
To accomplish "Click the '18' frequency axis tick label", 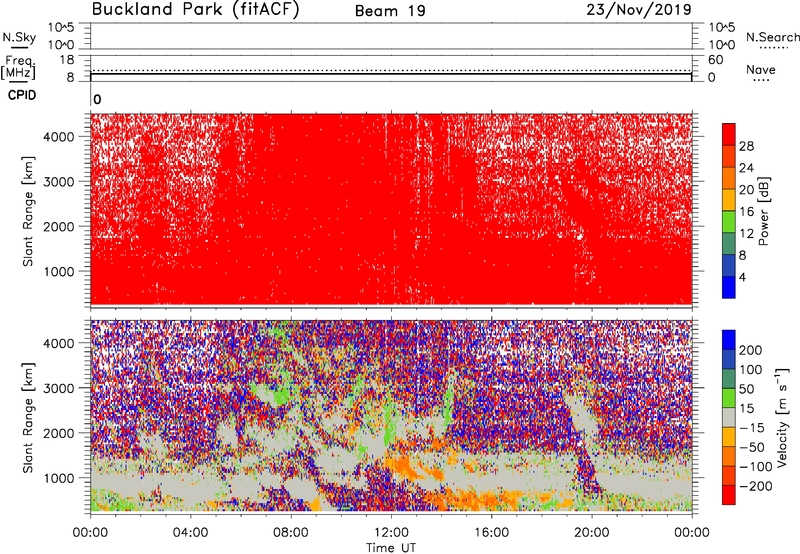I will tap(67, 60).
